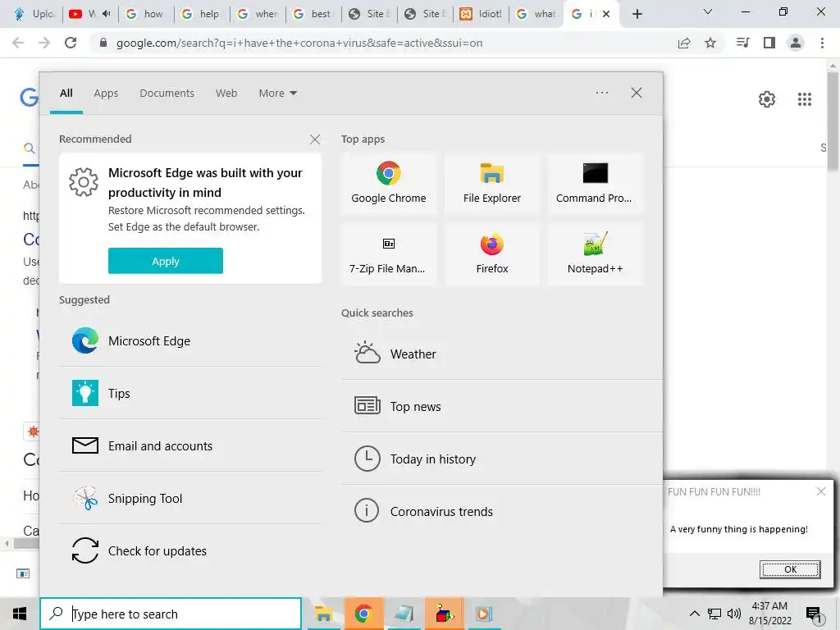Click the Windows Start button

(x=20, y=614)
